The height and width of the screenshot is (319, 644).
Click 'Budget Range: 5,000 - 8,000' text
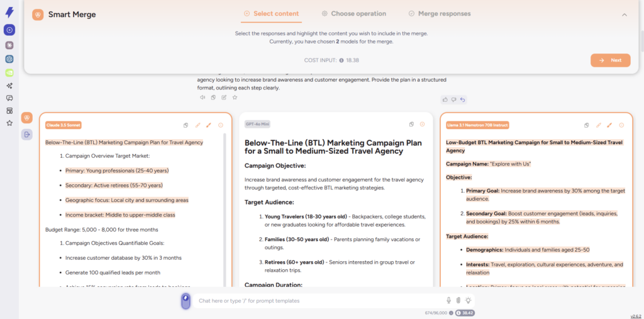point(101,230)
